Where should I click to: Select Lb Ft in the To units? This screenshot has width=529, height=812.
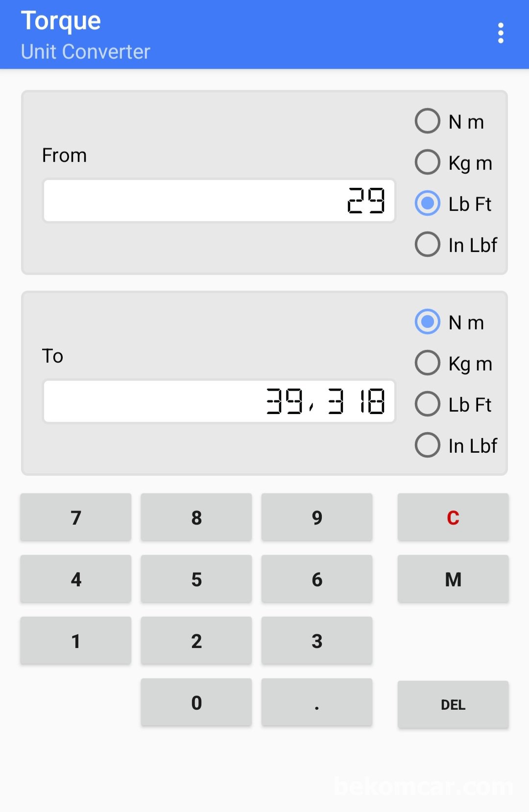[428, 404]
